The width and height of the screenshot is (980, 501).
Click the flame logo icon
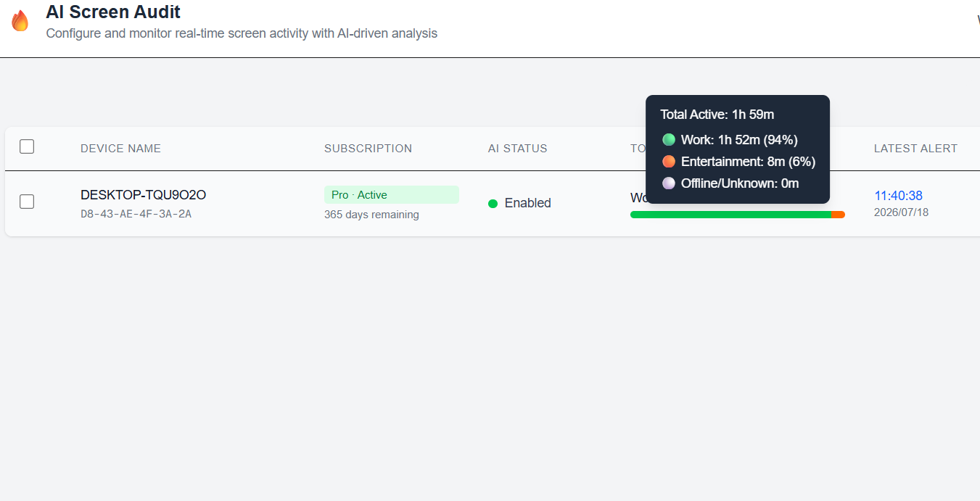pos(20,21)
